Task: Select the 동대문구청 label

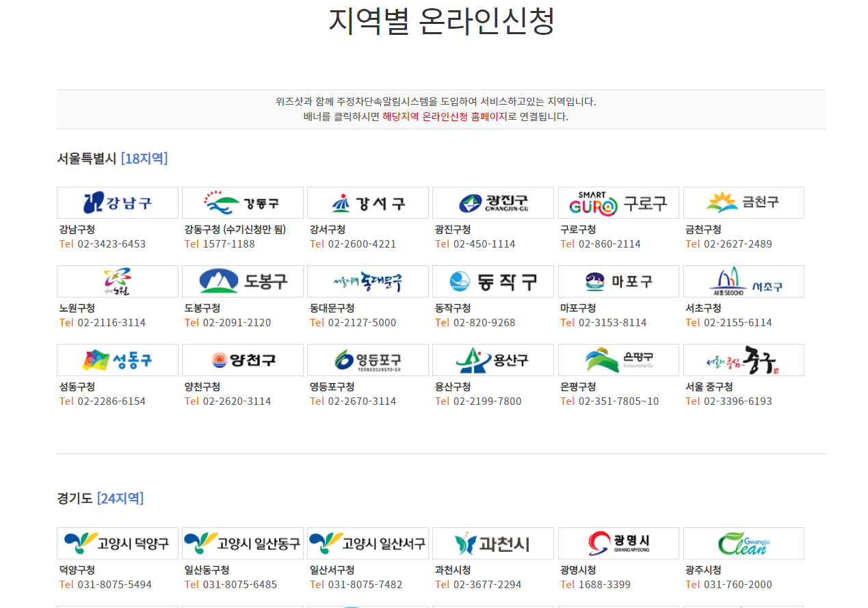Action: click(x=332, y=308)
